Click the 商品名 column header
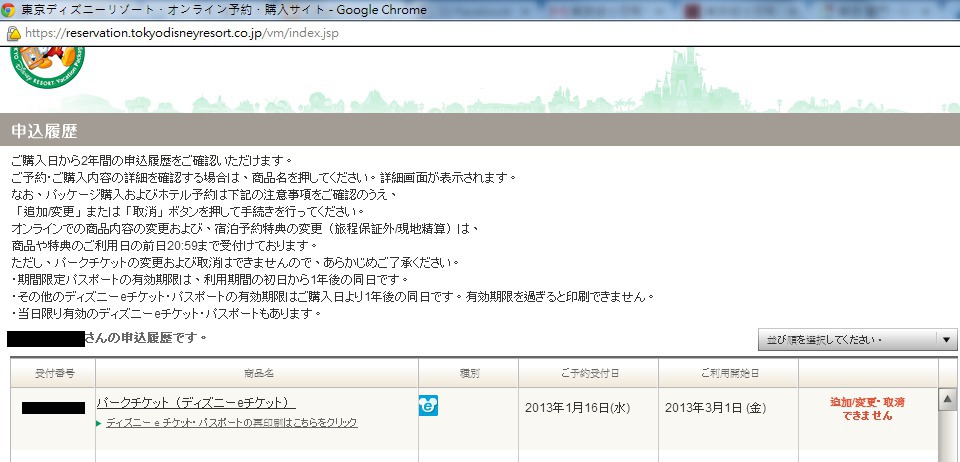This screenshot has height=462, width=960. [x=257, y=373]
